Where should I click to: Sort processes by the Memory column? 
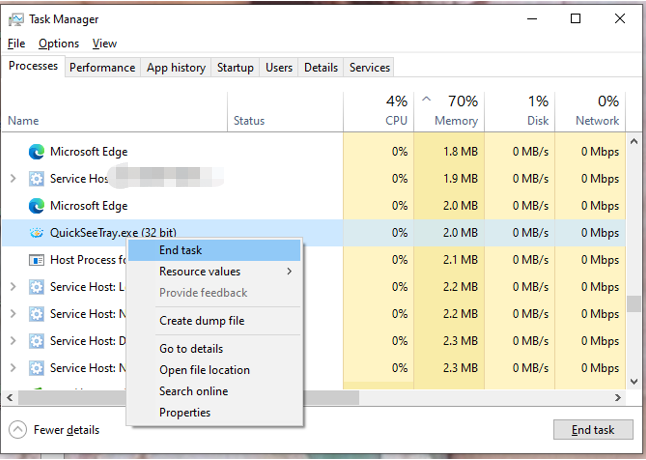[449, 111]
